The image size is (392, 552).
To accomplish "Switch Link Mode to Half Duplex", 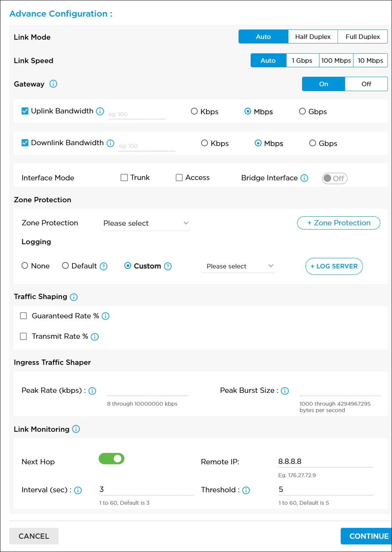I will coord(313,36).
